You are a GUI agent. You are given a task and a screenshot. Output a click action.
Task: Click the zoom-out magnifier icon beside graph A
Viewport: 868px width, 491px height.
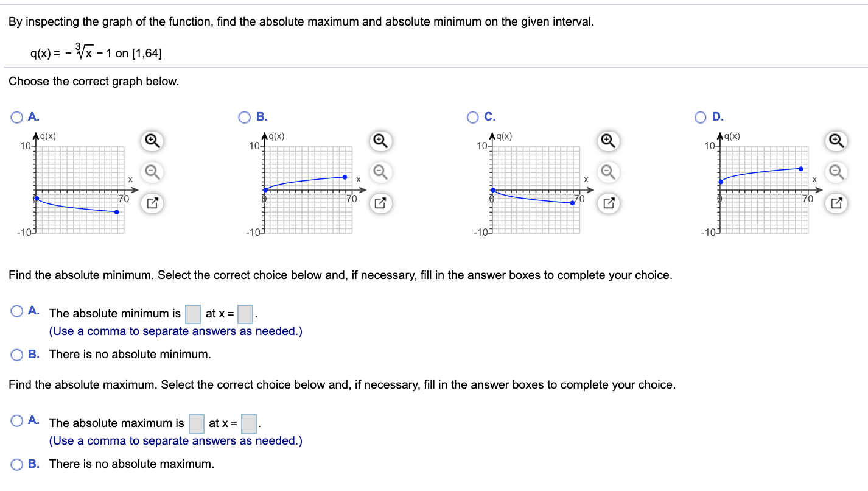coord(152,172)
